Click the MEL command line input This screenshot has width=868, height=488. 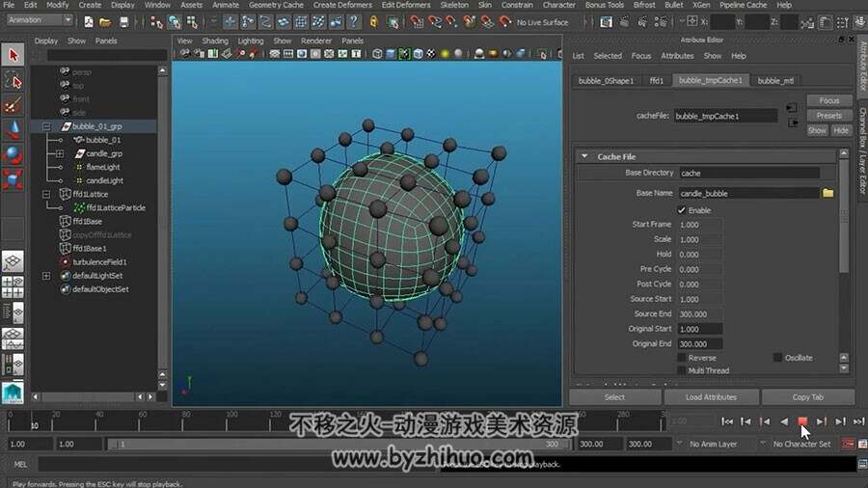coord(238,465)
